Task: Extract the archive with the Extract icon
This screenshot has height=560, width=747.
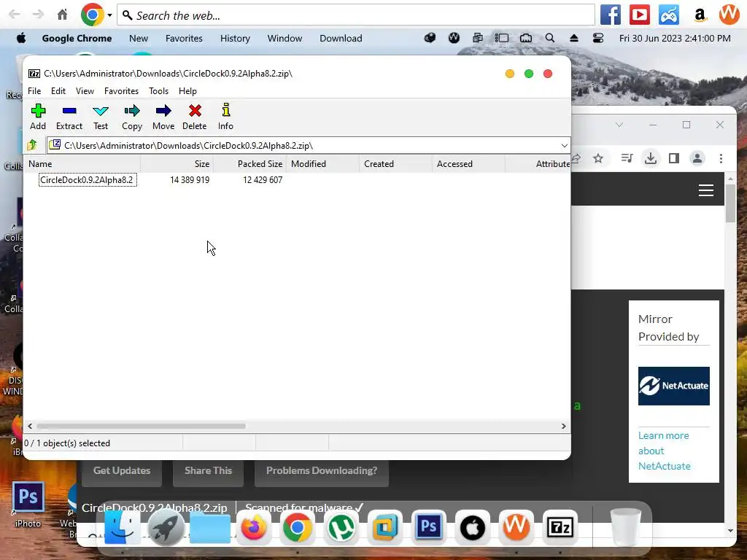Action: [x=69, y=117]
